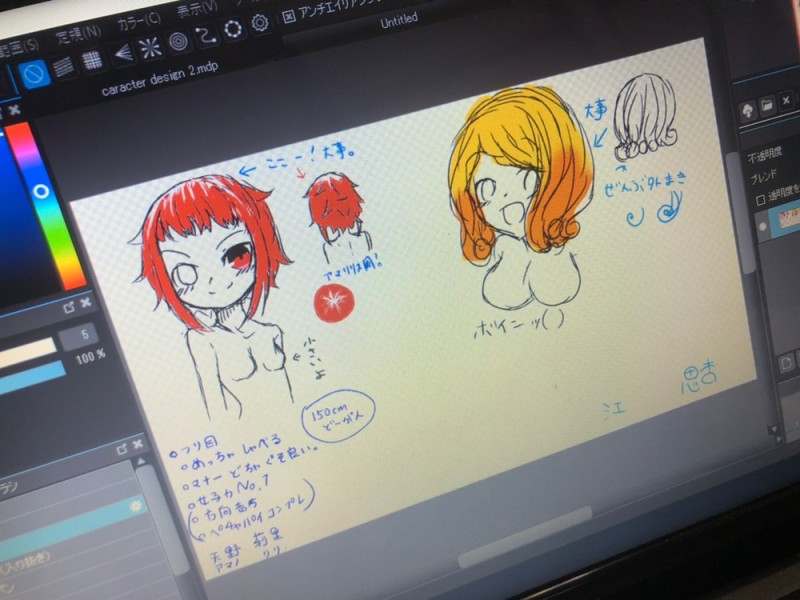800x600 pixels.
Task: Select the vanishing point snap icon
Action: 122,53
